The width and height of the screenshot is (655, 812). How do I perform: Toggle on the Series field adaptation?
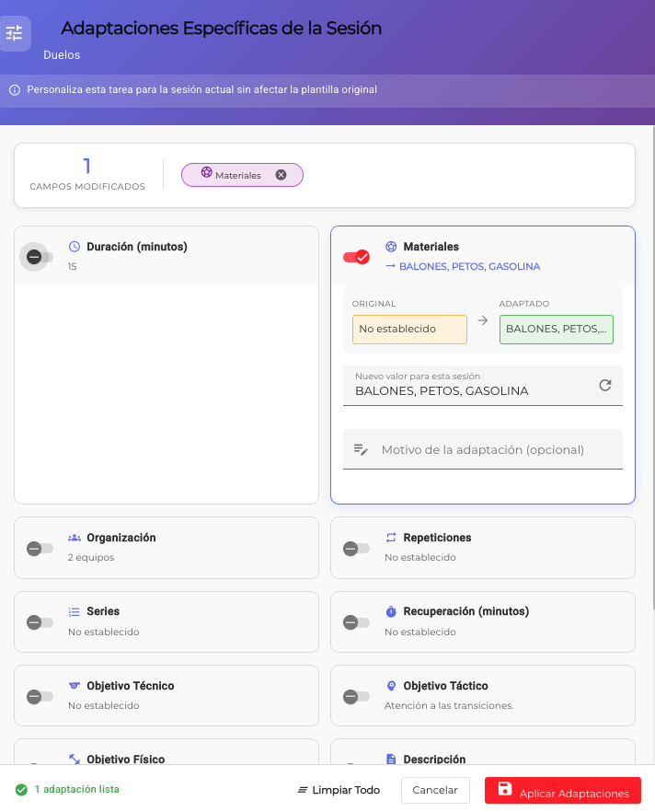pyautogui.click(x=39, y=621)
